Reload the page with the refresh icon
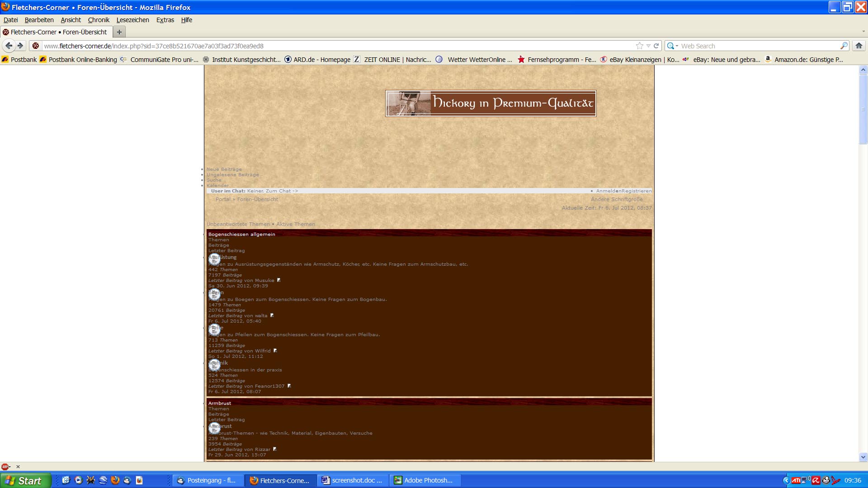Image resolution: width=868 pixels, height=488 pixels. click(x=656, y=46)
